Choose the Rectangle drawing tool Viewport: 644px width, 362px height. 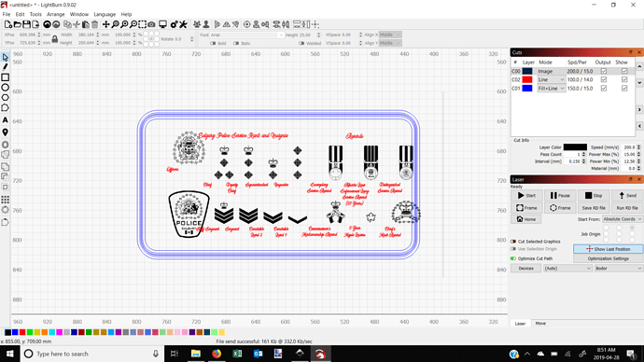coord(5,77)
